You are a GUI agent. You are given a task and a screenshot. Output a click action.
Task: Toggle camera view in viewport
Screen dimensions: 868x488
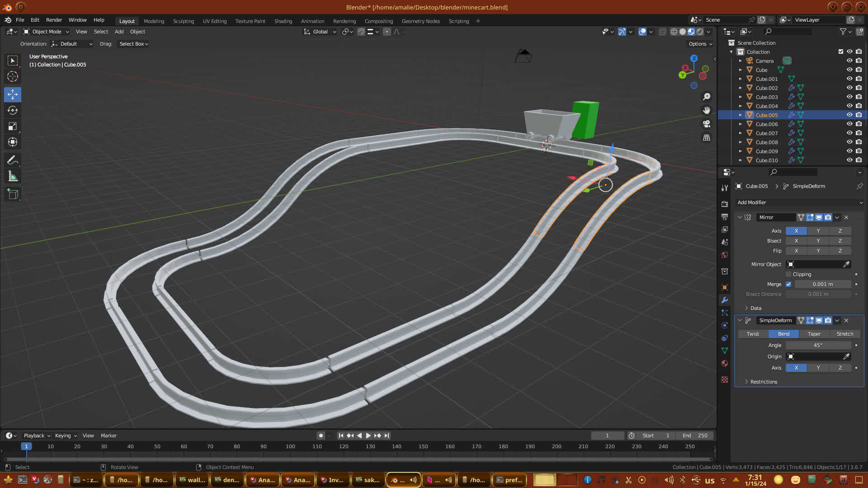[x=707, y=124]
